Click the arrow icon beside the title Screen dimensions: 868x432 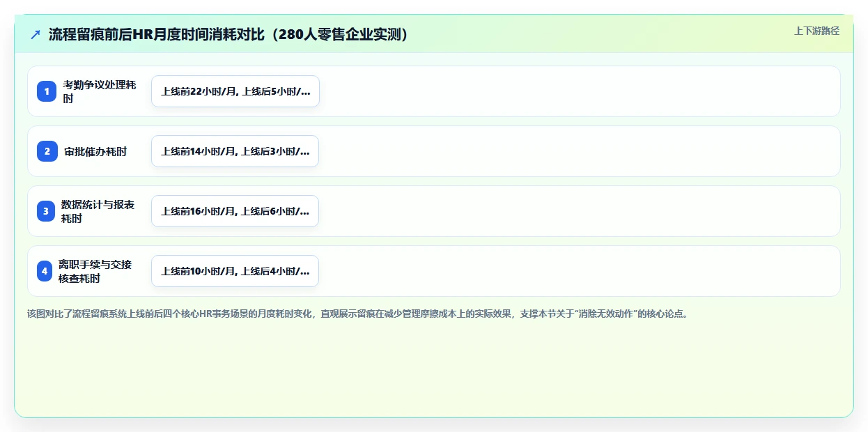point(36,35)
